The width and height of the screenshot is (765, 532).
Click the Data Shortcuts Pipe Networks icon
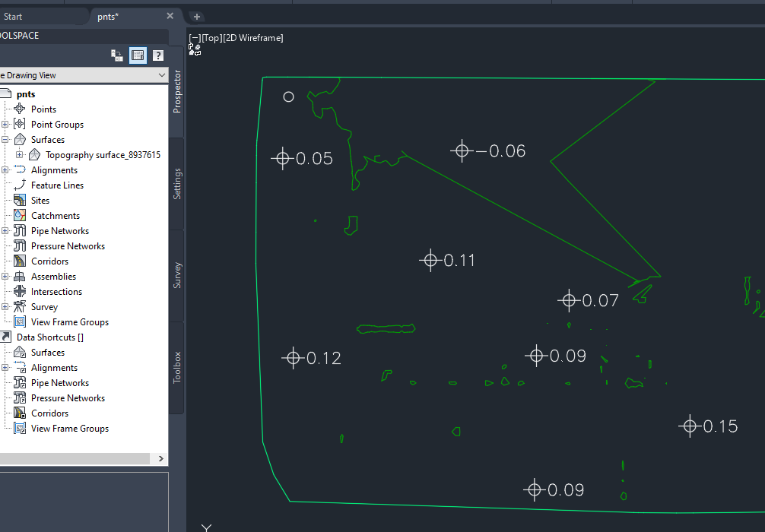[20, 382]
